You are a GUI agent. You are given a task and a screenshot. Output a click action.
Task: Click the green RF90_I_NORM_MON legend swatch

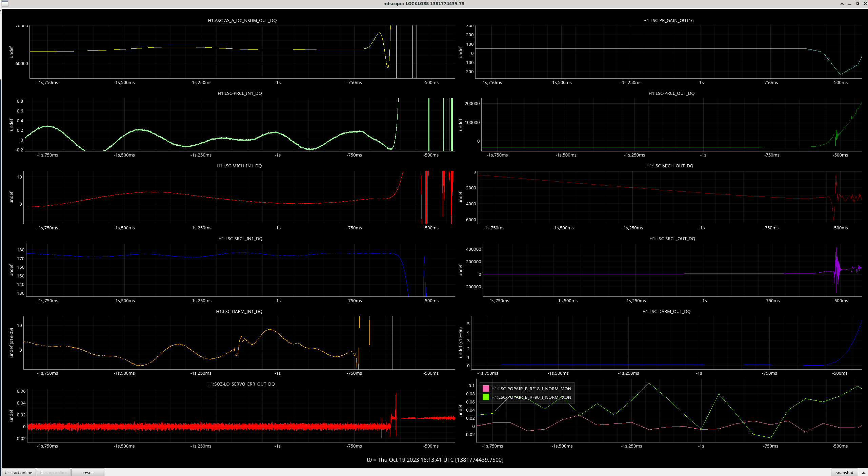486,397
